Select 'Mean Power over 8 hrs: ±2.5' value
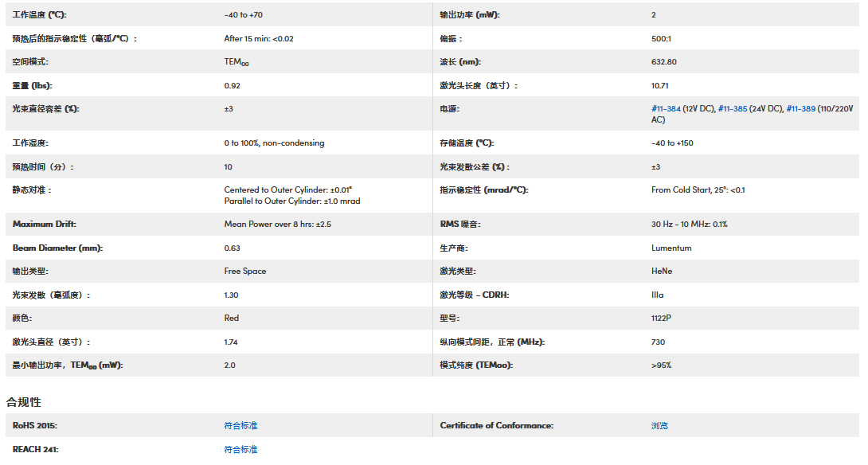The width and height of the screenshot is (868, 465). [x=278, y=225]
